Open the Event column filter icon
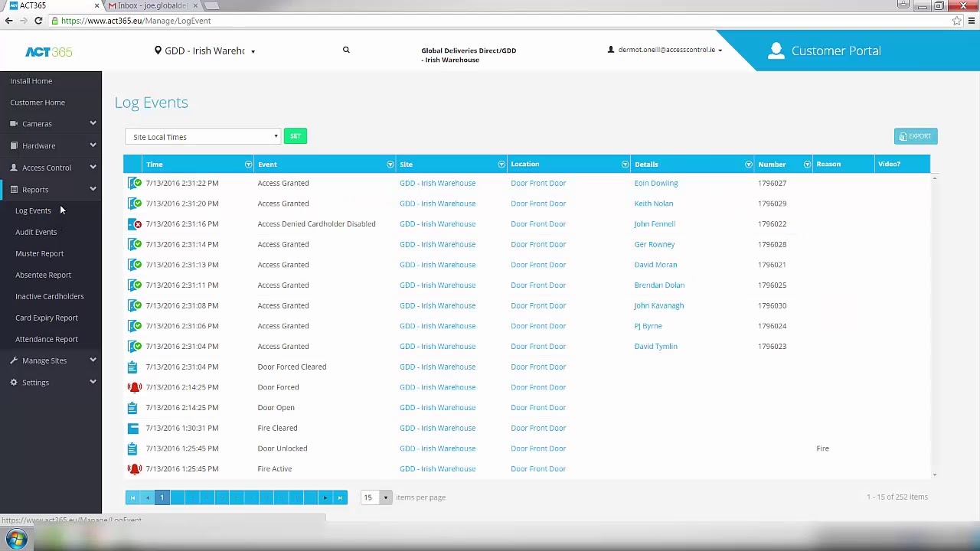 tap(390, 165)
